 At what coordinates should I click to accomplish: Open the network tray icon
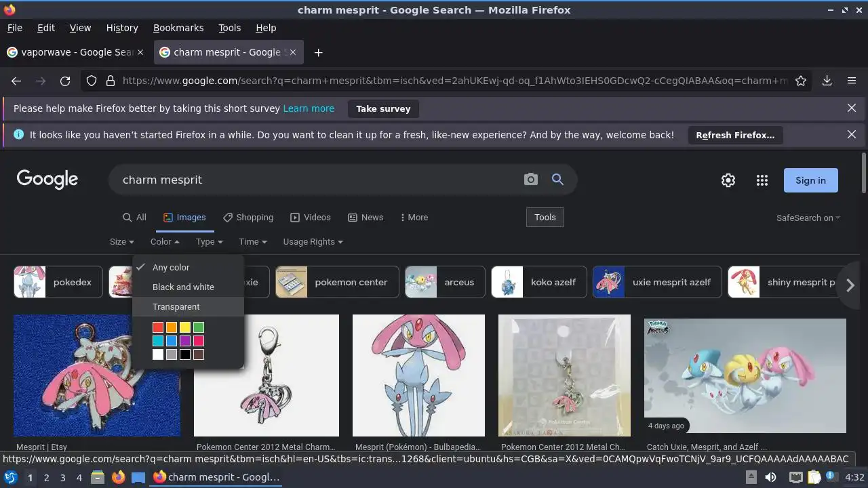point(797,477)
